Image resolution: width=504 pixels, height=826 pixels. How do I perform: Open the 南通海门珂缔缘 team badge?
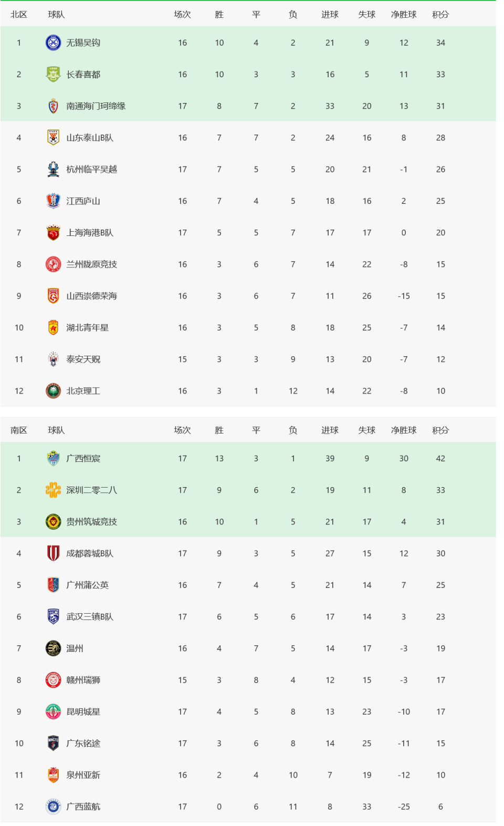(x=53, y=106)
